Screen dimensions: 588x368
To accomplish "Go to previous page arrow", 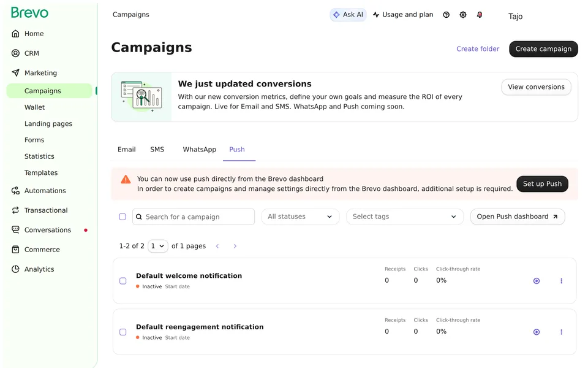I will (x=217, y=247).
